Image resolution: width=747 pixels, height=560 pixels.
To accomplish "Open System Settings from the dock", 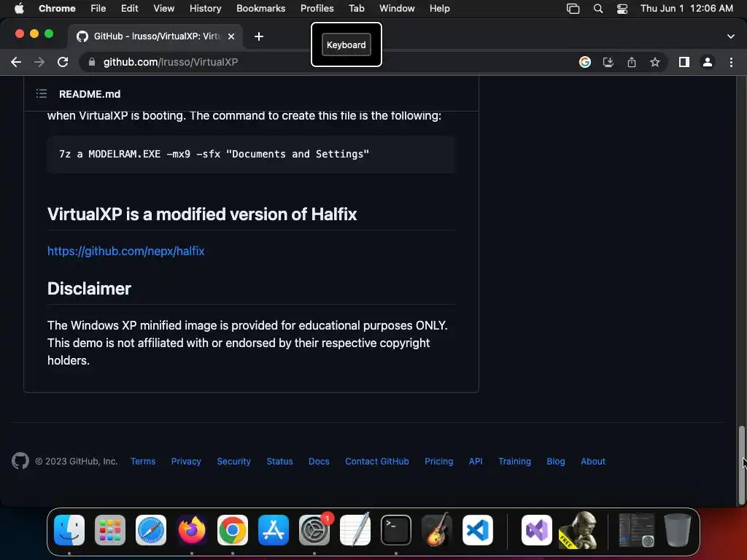I will pyautogui.click(x=314, y=530).
